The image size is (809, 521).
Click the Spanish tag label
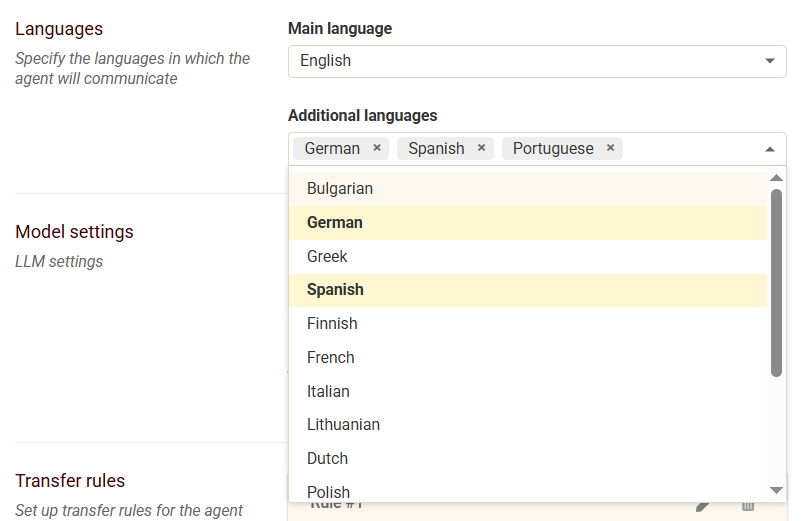pyautogui.click(x=436, y=149)
